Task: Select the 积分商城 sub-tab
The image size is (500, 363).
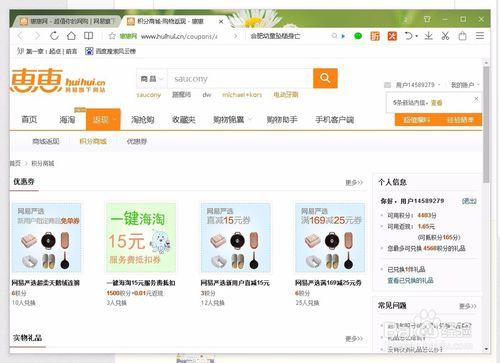Action: pos(93,141)
